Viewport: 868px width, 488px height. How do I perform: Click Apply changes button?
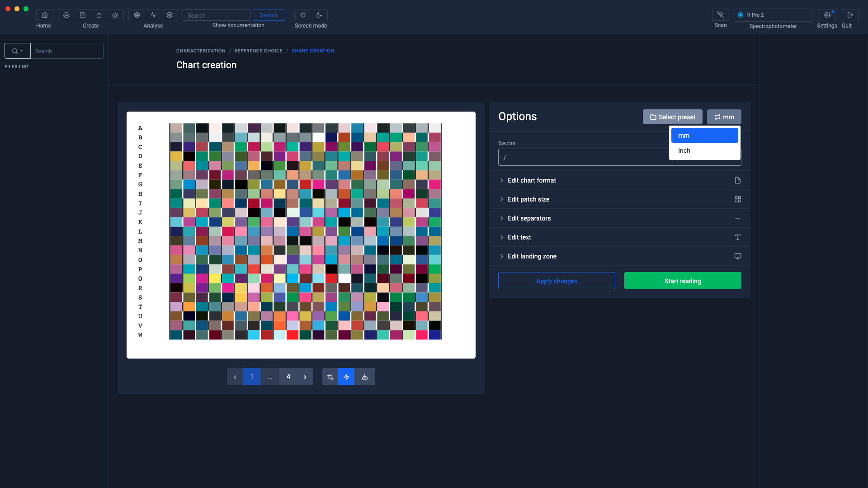coord(557,281)
